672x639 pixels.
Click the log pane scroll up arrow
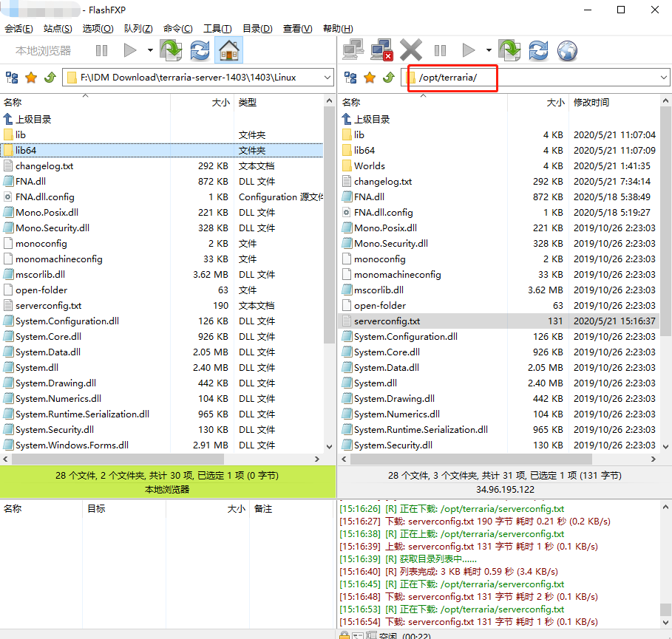[x=665, y=507]
